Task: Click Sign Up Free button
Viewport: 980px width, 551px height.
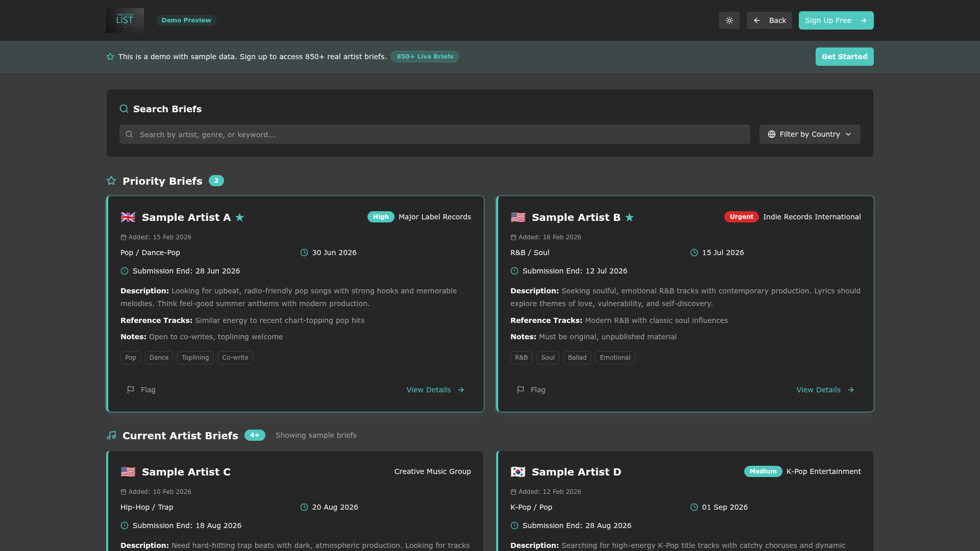Action: point(836,20)
